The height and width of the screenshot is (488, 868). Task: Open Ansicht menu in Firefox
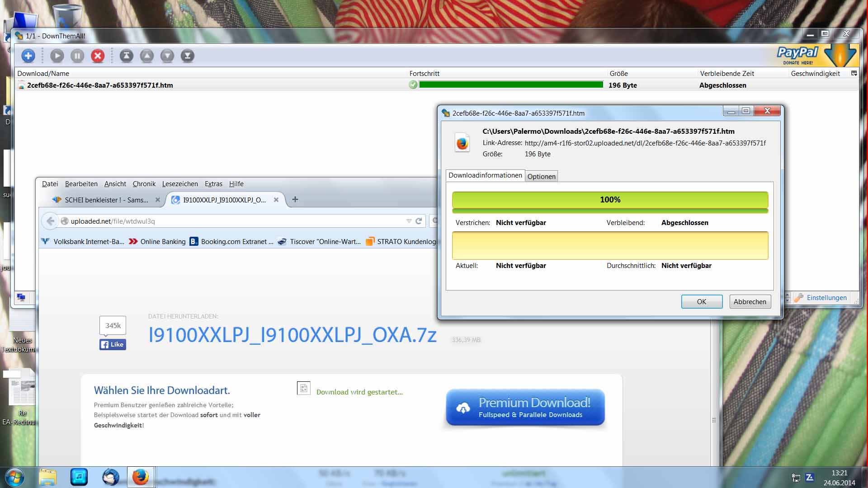[115, 184]
